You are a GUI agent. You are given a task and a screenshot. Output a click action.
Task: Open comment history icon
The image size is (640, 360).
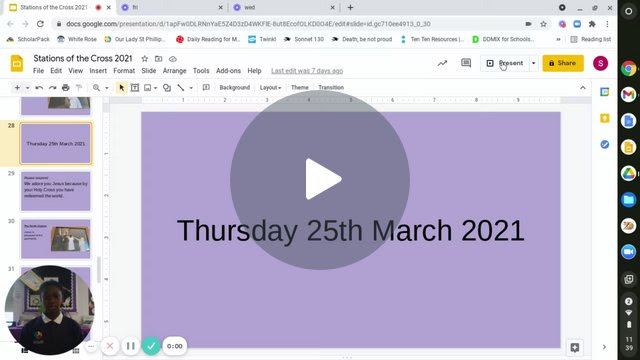pos(466,63)
